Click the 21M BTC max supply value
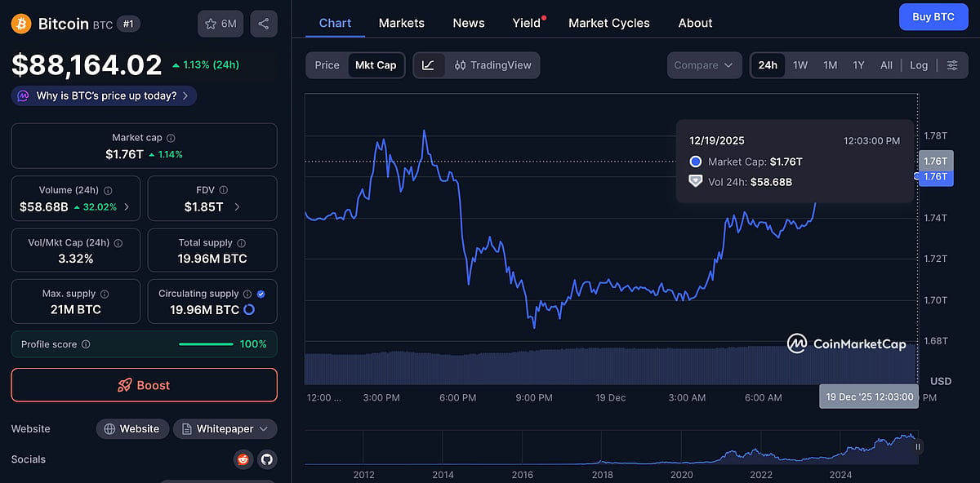Viewport: 980px width, 483px height. (76, 310)
